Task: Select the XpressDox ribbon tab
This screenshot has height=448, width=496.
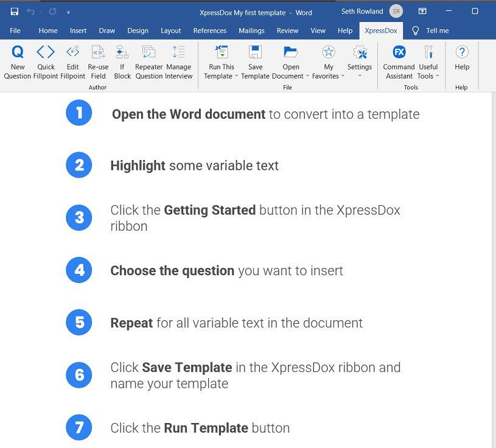Action: tap(381, 30)
